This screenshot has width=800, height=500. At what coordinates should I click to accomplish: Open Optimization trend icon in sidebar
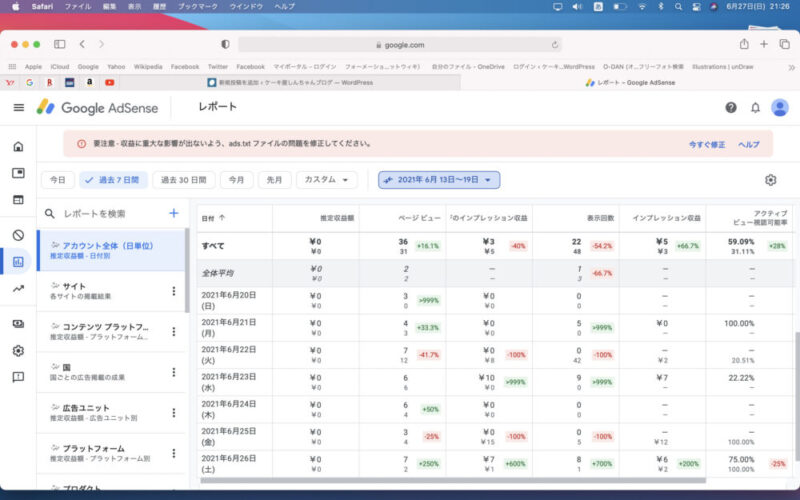tap(18, 289)
